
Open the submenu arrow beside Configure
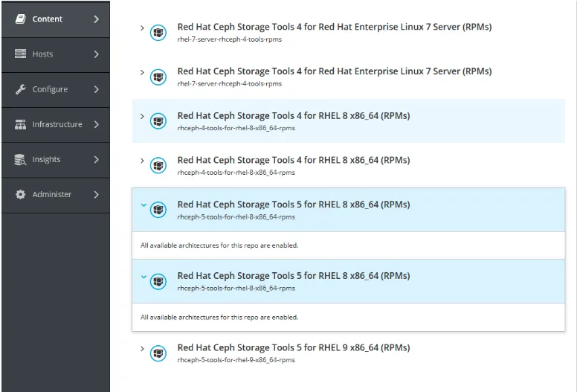tap(96, 89)
